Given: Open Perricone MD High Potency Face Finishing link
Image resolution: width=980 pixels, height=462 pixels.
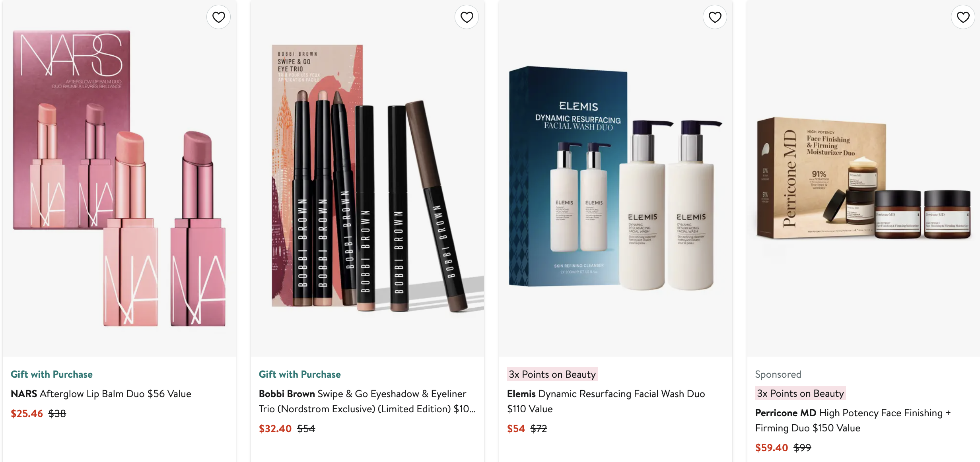Looking at the screenshot, I should [x=853, y=420].
